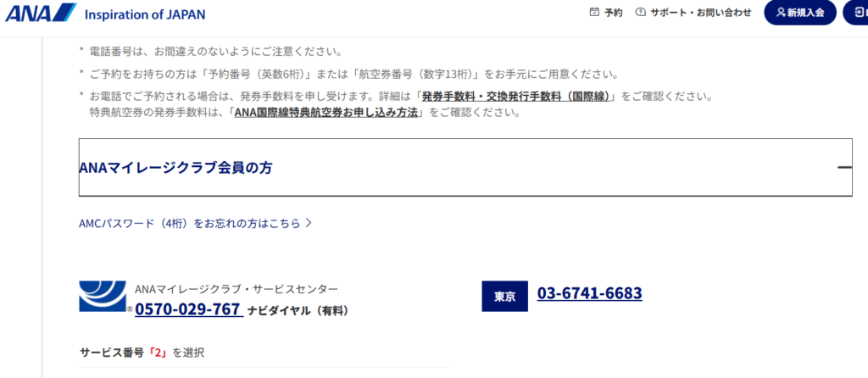Click the 新規入会 button
This screenshot has height=378, width=868.
point(800,12)
